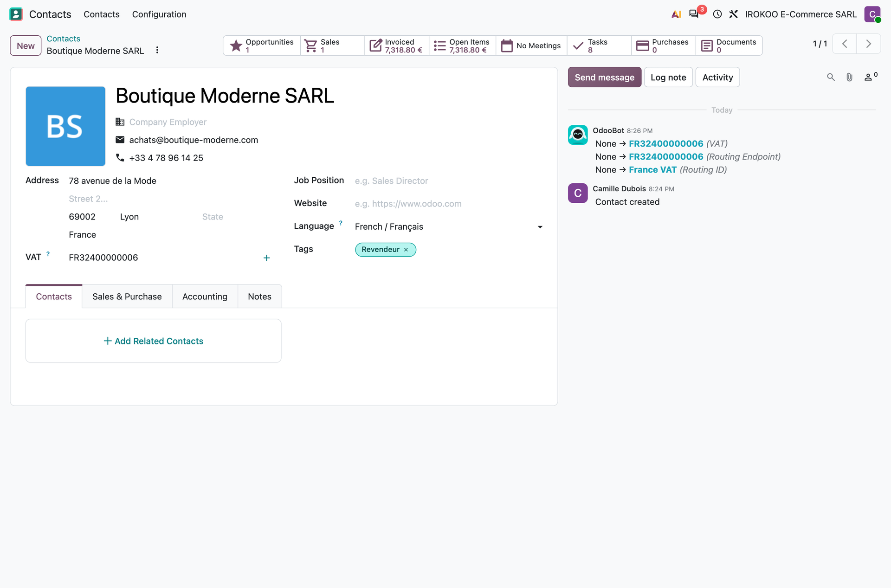
Task: Search messages with magnifier icon in chatter
Action: (831, 77)
